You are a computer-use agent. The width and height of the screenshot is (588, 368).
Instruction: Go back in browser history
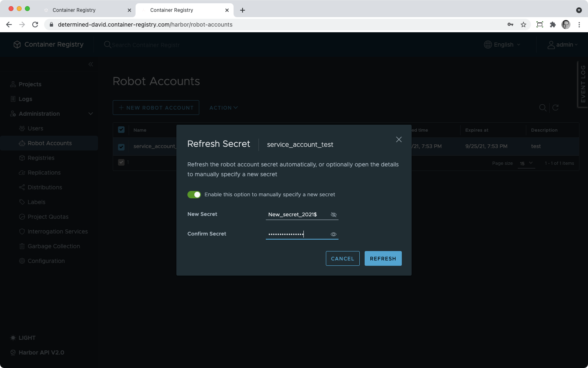[9, 25]
